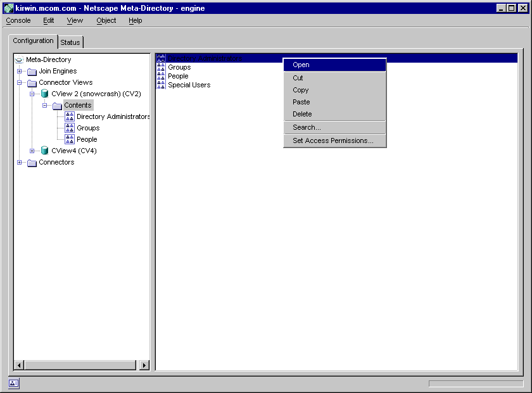Expand the Join Engines node

[x=20, y=72]
